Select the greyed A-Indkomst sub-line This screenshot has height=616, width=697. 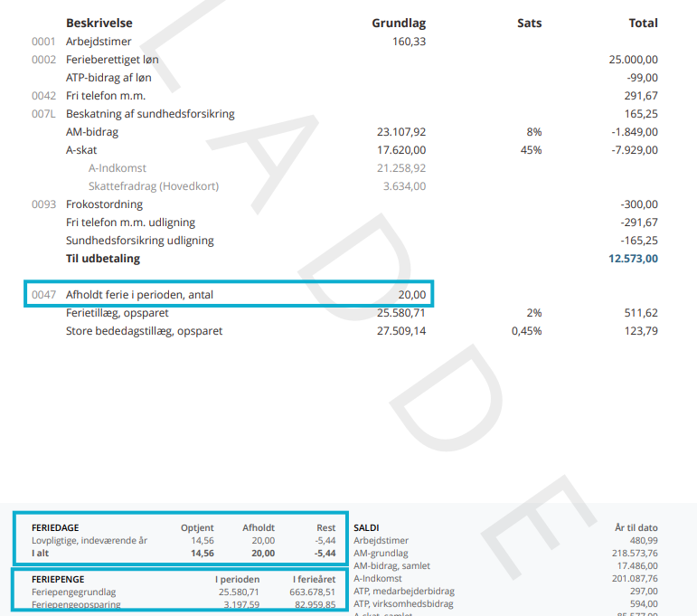[117, 168]
